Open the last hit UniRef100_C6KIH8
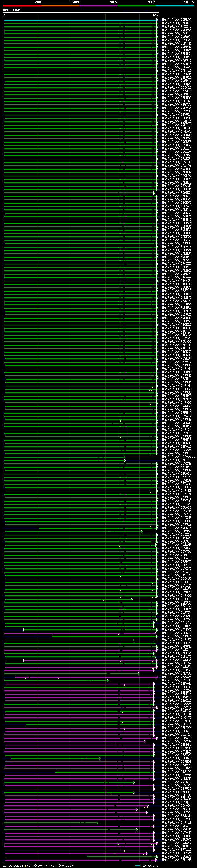Image resolution: width=197 pixels, height=868 pixels. click(177, 860)
